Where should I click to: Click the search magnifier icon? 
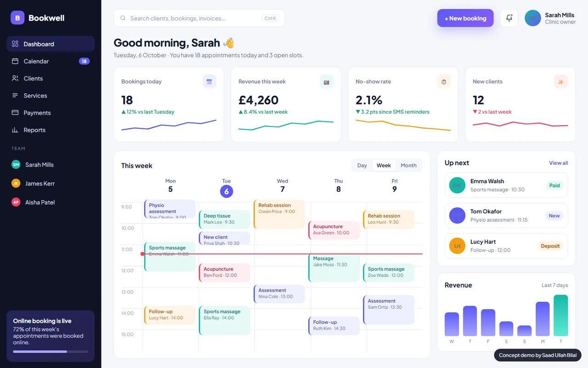(123, 18)
